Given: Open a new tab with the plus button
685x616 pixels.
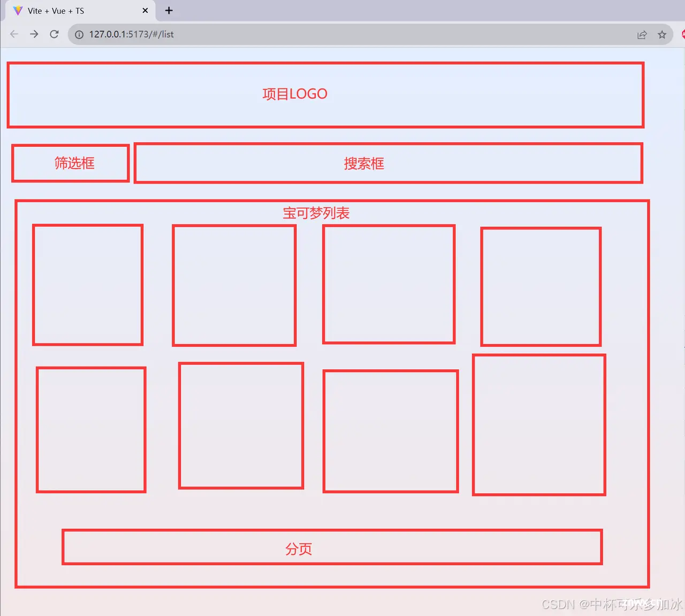Looking at the screenshot, I should pyautogui.click(x=169, y=11).
